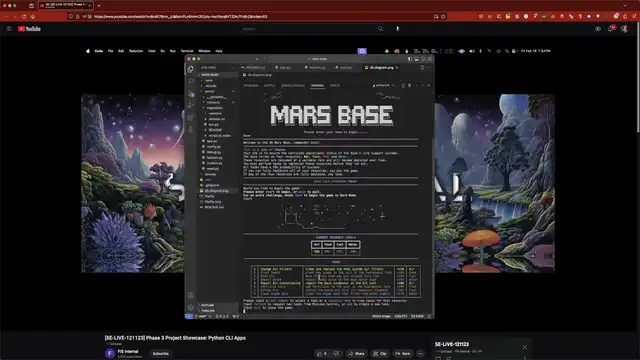640x360 pixels.
Task: Create a Clip of the video
Action: [380, 353]
